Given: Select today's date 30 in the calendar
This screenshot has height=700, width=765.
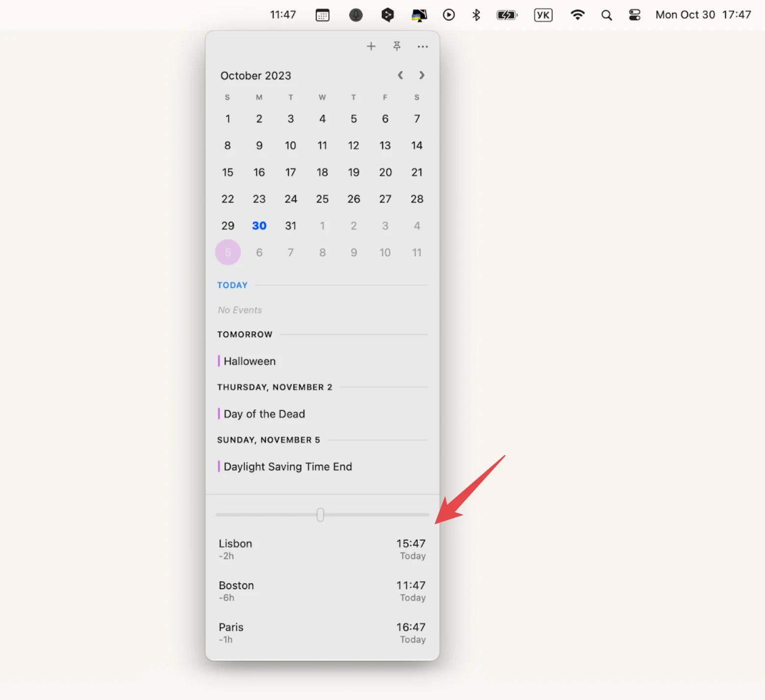Looking at the screenshot, I should 259,225.
